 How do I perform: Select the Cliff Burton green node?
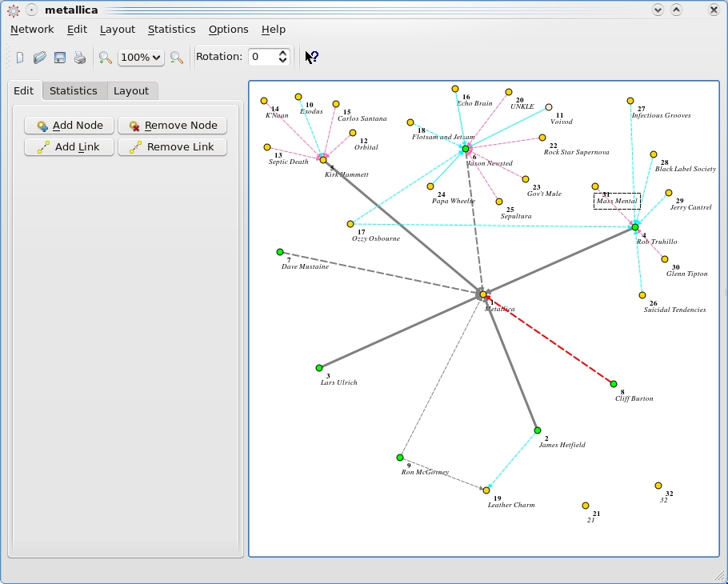pyautogui.click(x=614, y=384)
